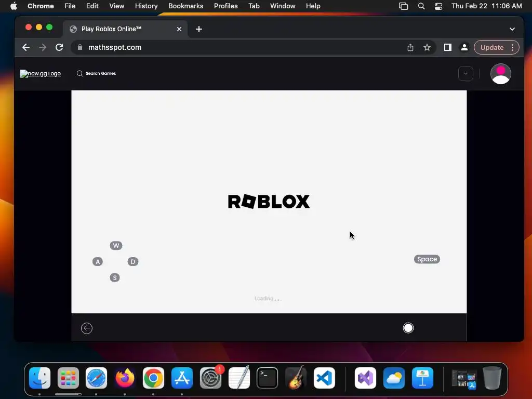
Task: Open the History menu
Action: coord(146,6)
